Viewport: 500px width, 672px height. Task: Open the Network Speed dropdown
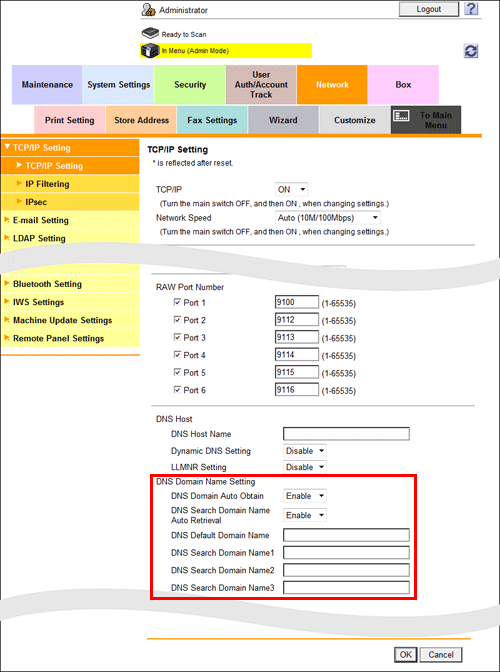328,218
